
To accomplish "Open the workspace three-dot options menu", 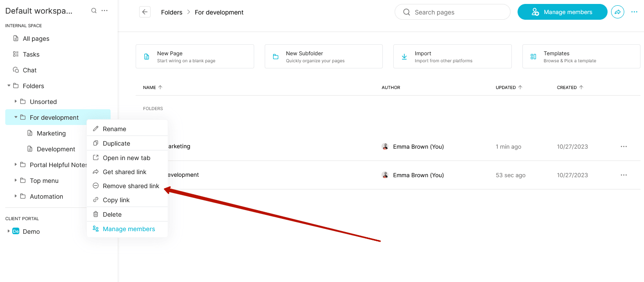I will (104, 11).
